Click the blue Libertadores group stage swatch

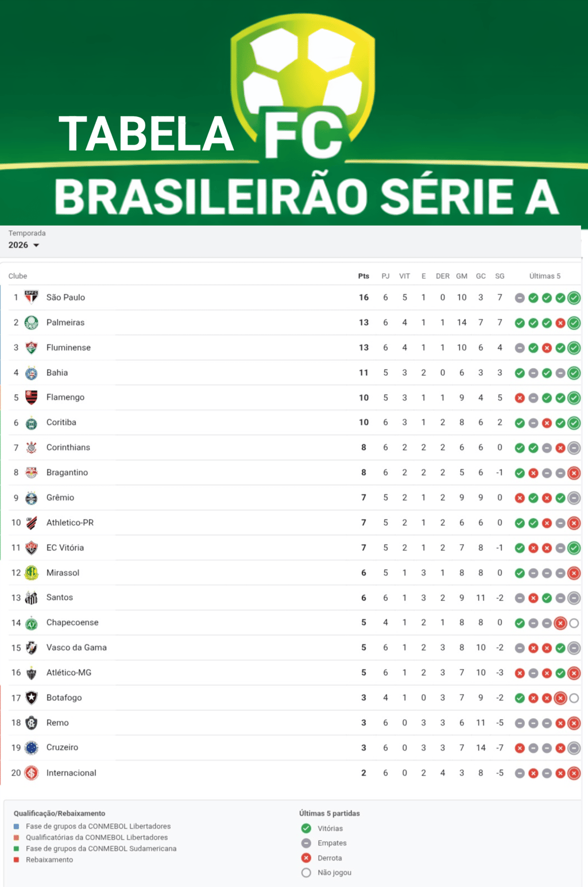(17, 826)
